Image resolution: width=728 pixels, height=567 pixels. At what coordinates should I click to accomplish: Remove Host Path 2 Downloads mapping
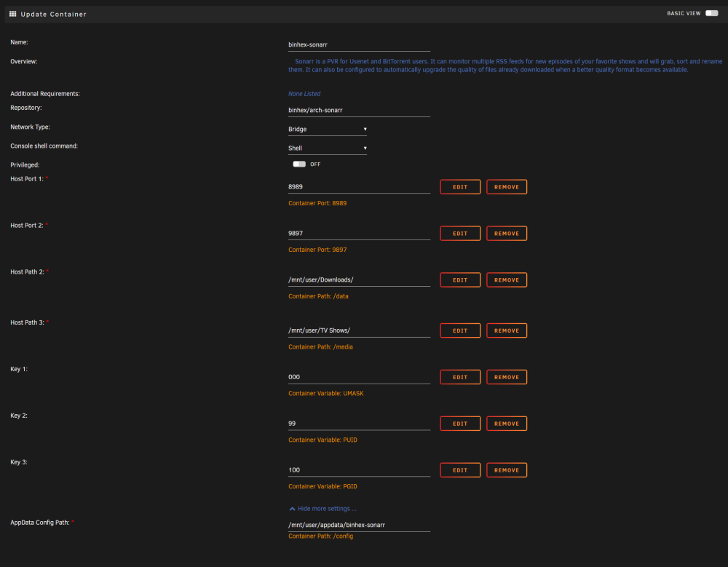[x=507, y=279]
